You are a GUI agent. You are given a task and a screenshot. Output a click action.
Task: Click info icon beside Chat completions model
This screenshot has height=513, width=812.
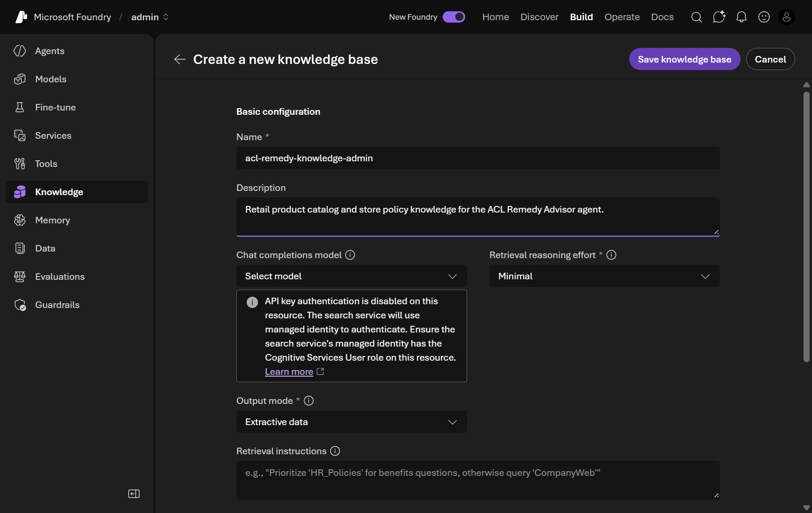(350, 255)
